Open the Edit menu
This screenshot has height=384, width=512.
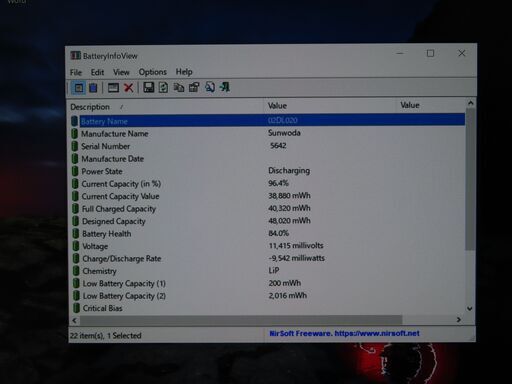[x=97, y=72]
